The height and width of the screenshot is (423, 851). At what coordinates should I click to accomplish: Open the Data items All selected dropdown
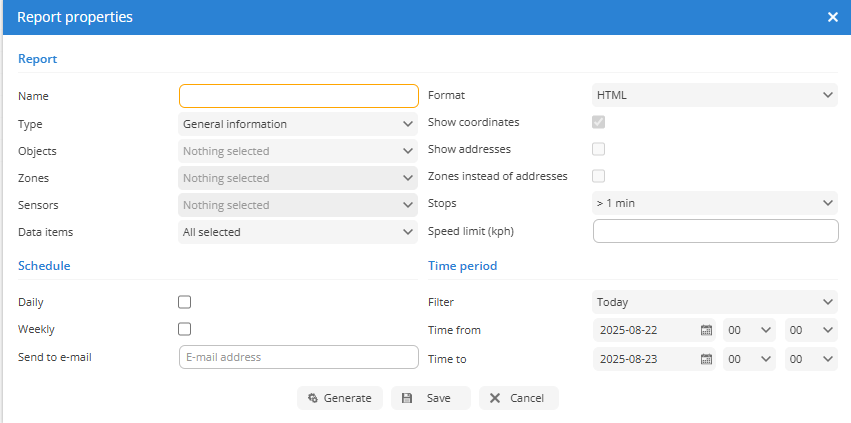[298, 232]
